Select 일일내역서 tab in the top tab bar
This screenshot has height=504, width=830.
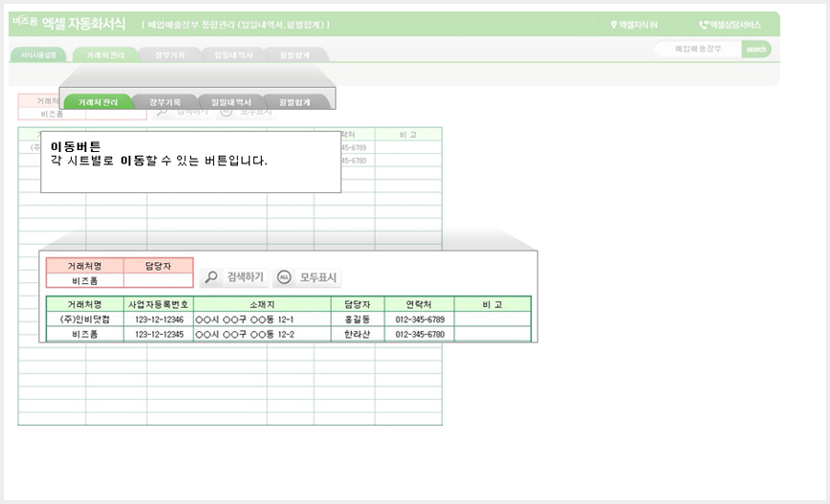[x=233, y=55]
